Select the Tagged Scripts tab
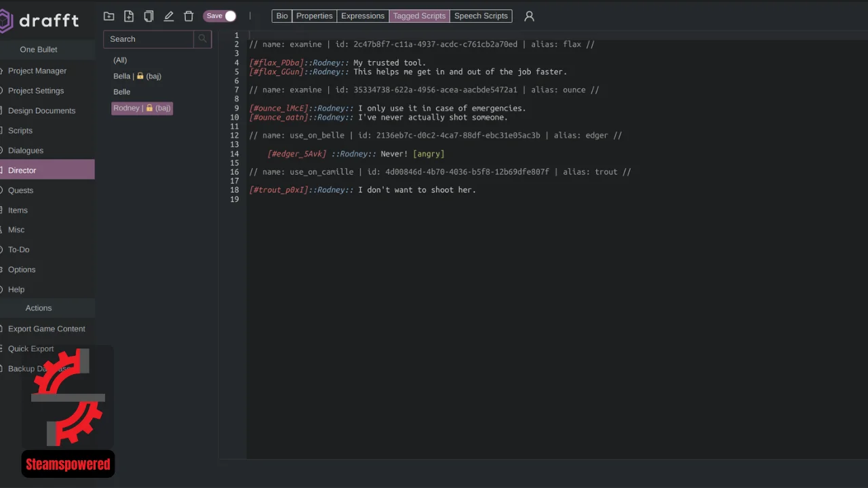The width and height of the screenshot is (868, 488). tap(419, 16)
